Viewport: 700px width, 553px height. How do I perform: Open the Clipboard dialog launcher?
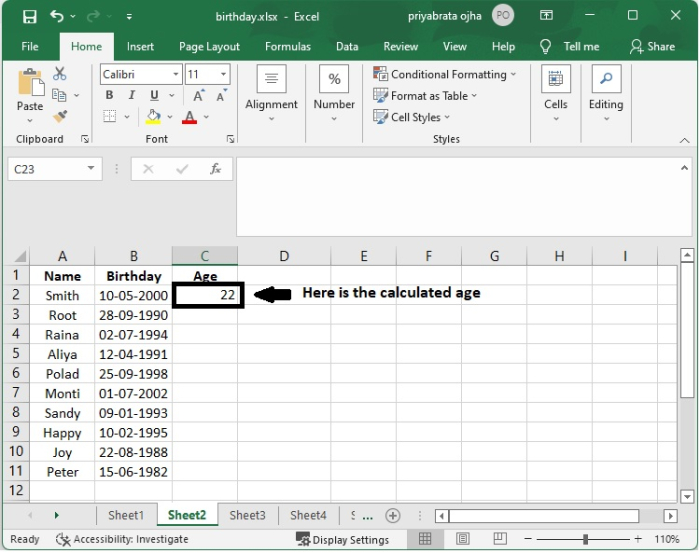tap(85, 139)
